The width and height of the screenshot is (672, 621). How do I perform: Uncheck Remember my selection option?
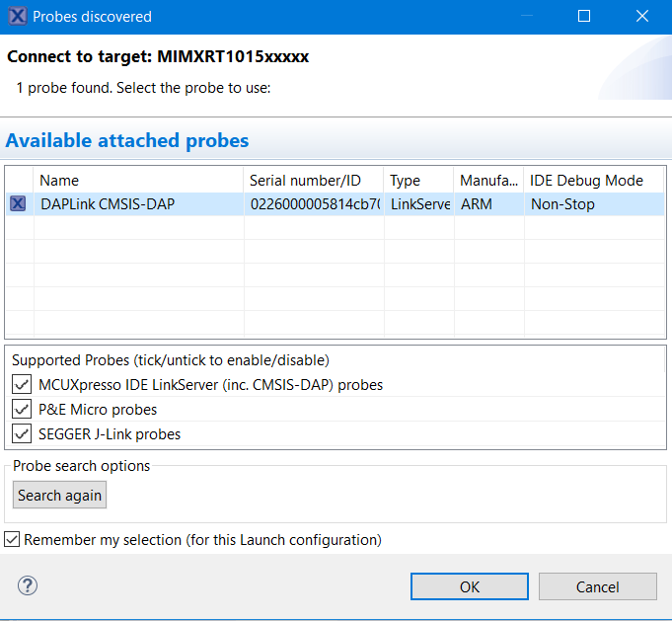(12, 539)
